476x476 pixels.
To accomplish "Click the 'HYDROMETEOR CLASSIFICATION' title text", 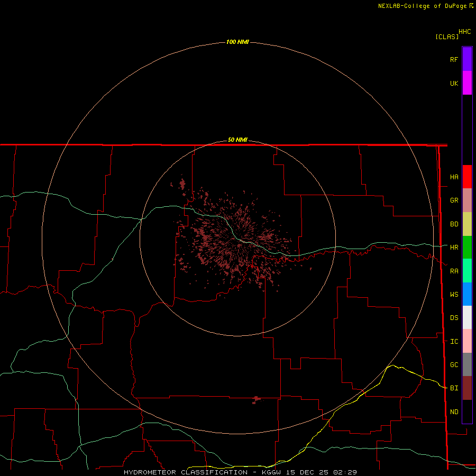I will tap(186, 472).
